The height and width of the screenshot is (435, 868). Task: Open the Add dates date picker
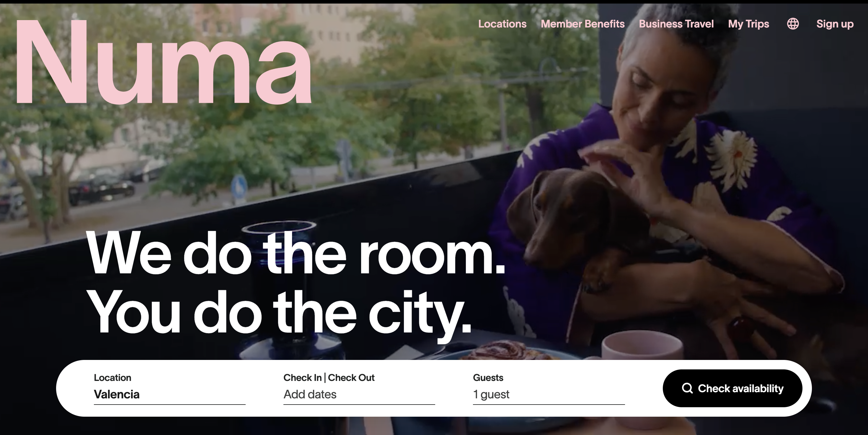pos(359,395)
